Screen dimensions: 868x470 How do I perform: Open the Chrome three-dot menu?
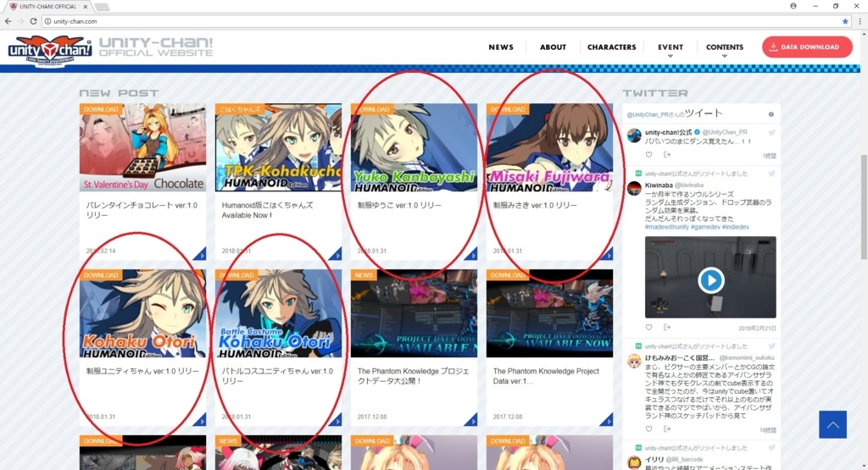tap(860, 21)
